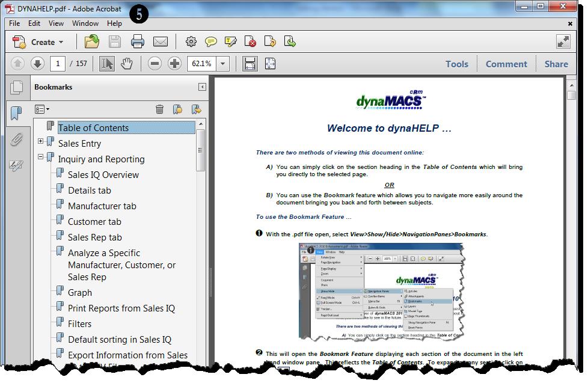Expand the Sales Entry bookmark

tap(40, 141)
